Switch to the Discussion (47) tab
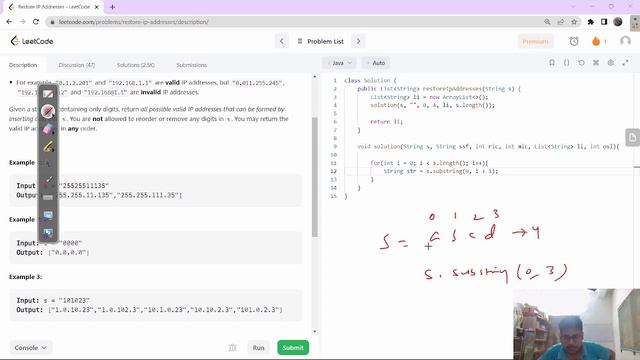 pyautogui.click(x=77, y=65)
